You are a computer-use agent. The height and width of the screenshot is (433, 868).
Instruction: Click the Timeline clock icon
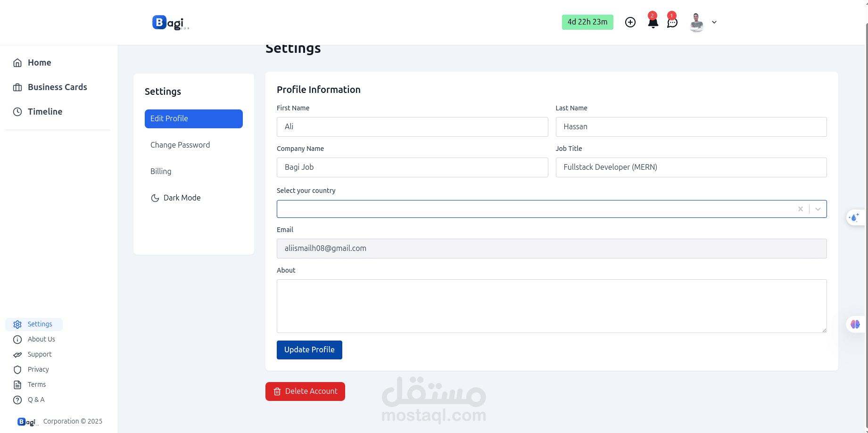pyautogui.click(x=17, y=112)
